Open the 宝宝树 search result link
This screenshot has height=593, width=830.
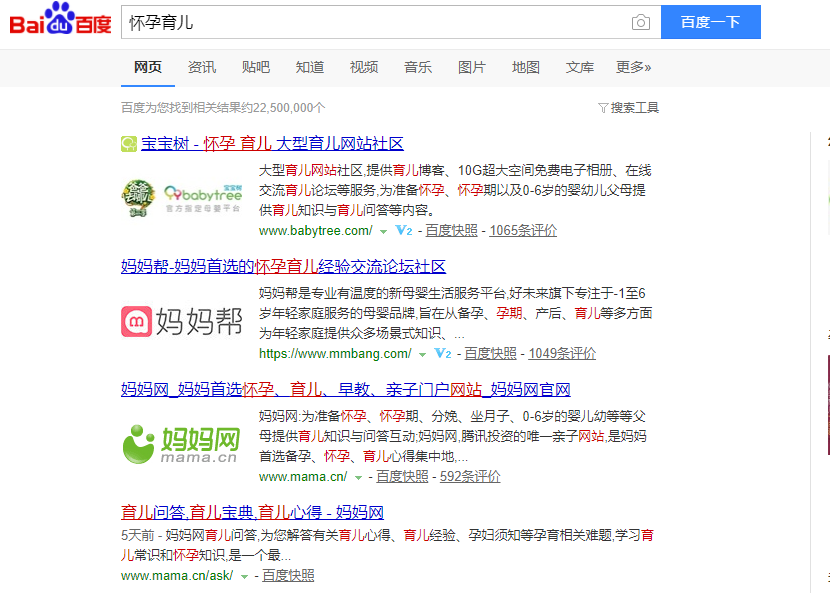pos(270,143)
